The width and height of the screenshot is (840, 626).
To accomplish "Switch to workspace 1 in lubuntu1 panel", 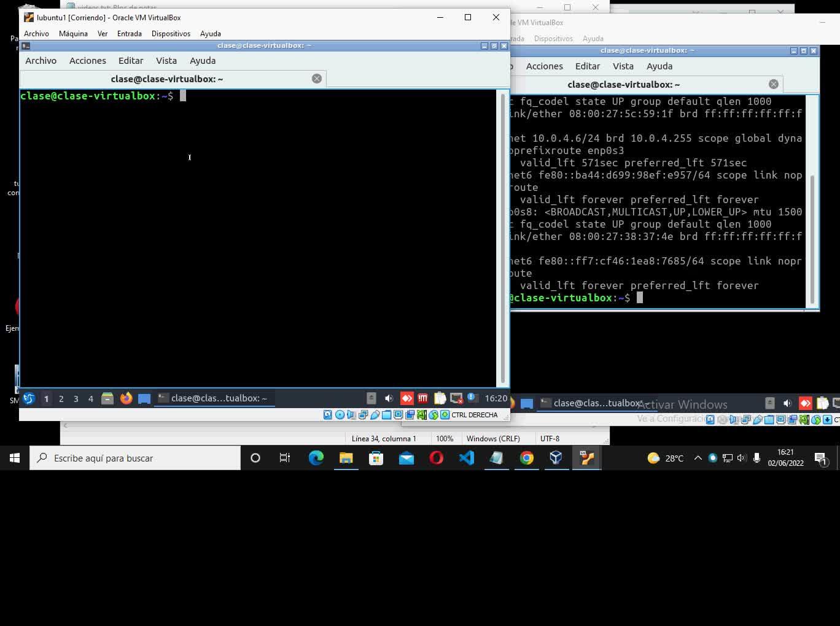I will point(46,399).
